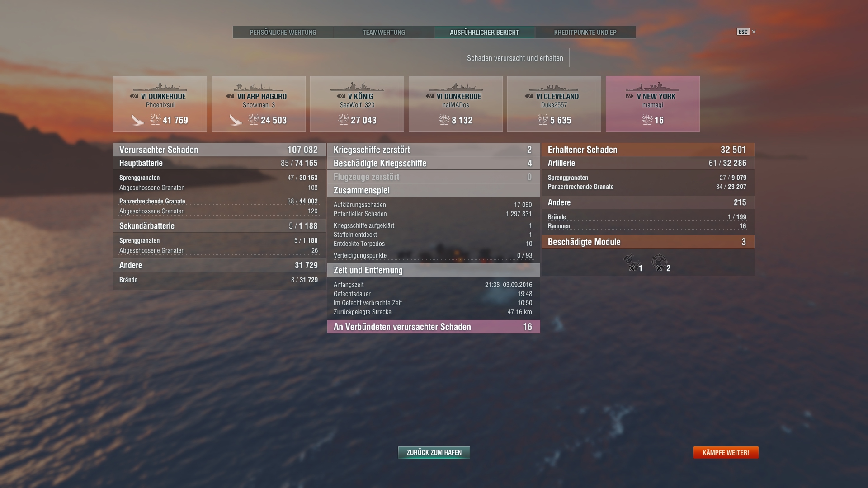
Task: Close the report with ESC X button
Action: click(x=753, y=32)
